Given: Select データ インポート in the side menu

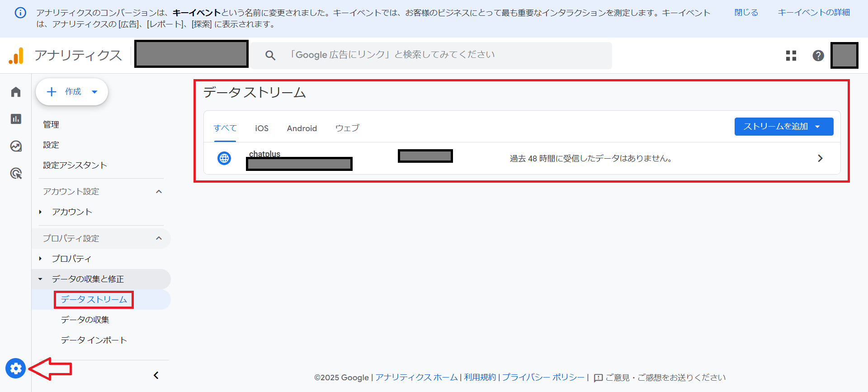Looking at the screenshot, I should pyautogui.click(x=94, y=340).
